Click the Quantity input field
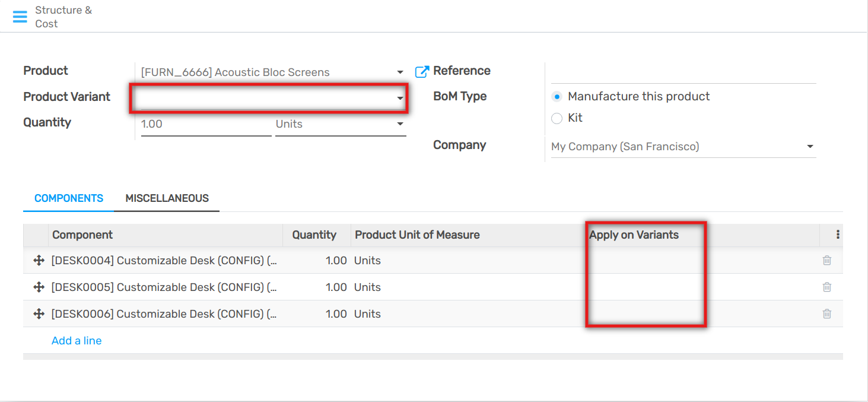This screenshot has width=868, height=402. coord(205,124)
